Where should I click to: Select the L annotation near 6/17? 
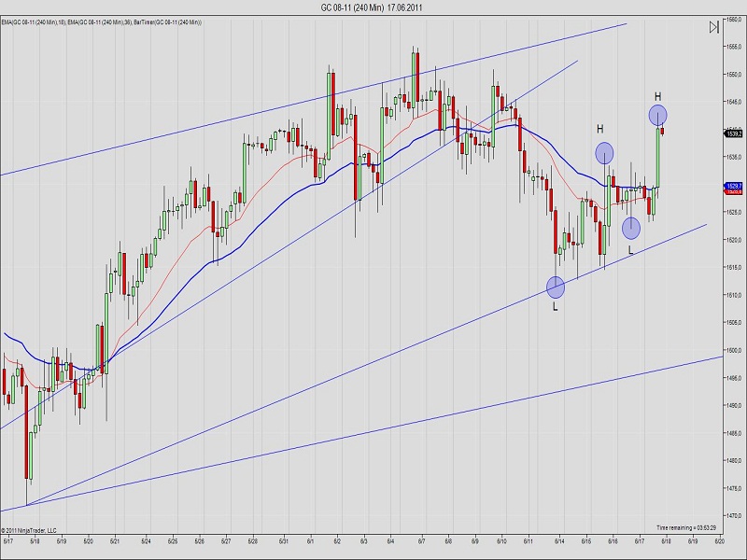pos(631,250)
